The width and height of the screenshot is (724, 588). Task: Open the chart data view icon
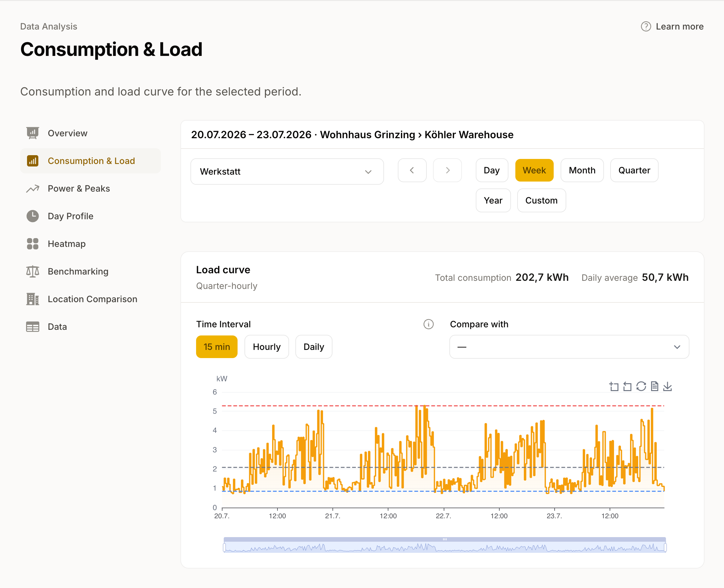tap(654, 386)
